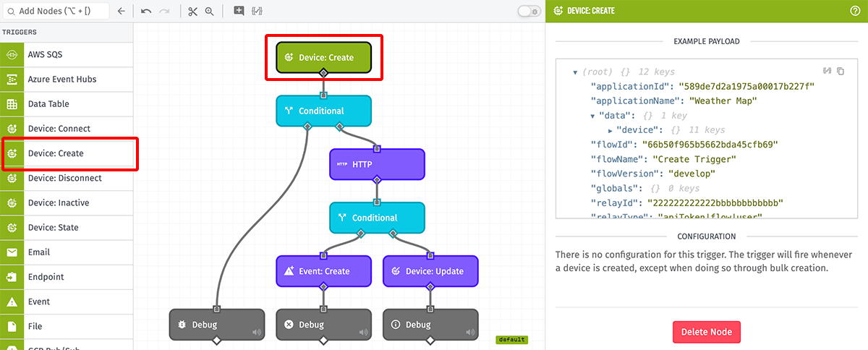Click the scissors cut icon

[192, 12]
